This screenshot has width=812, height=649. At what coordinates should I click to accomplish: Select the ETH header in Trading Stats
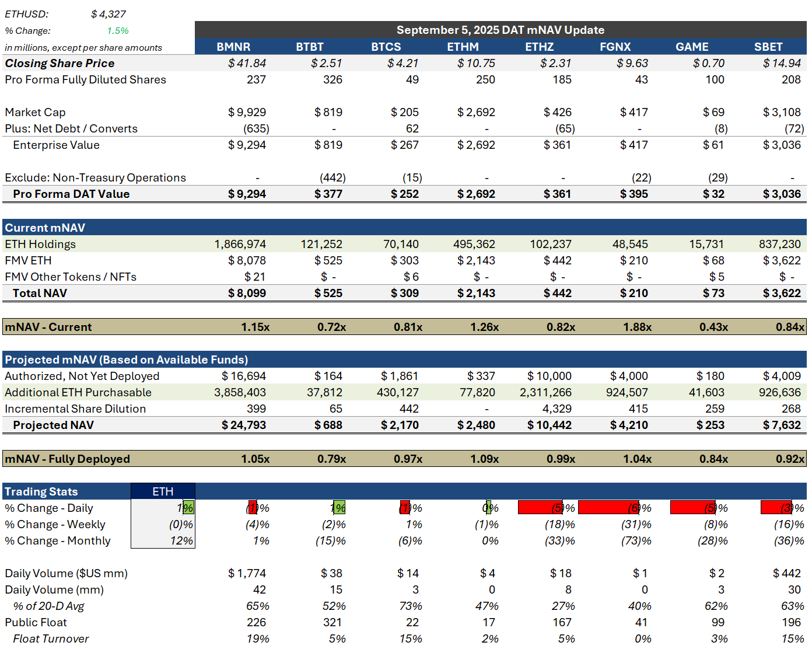click(163, 491)
